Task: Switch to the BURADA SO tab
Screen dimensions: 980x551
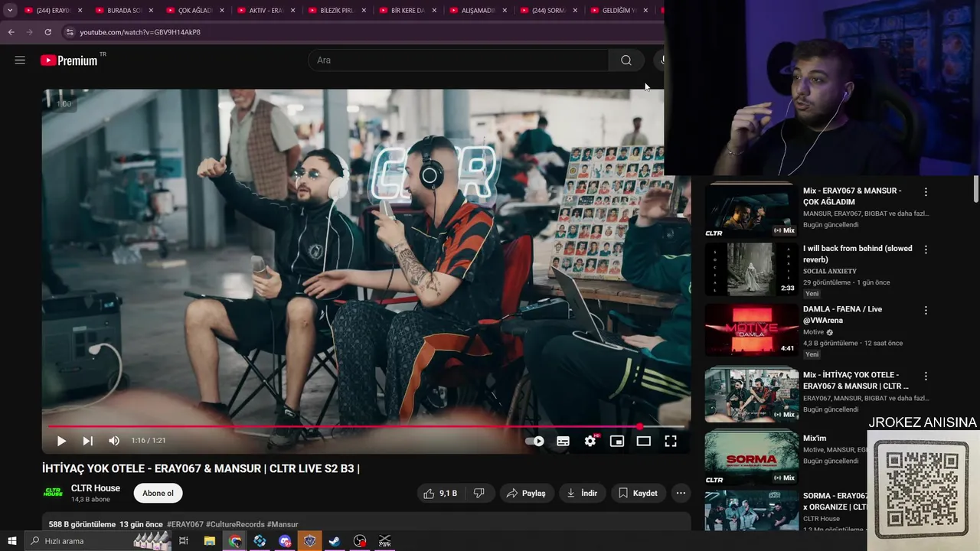Action: [x=124, y=11]
